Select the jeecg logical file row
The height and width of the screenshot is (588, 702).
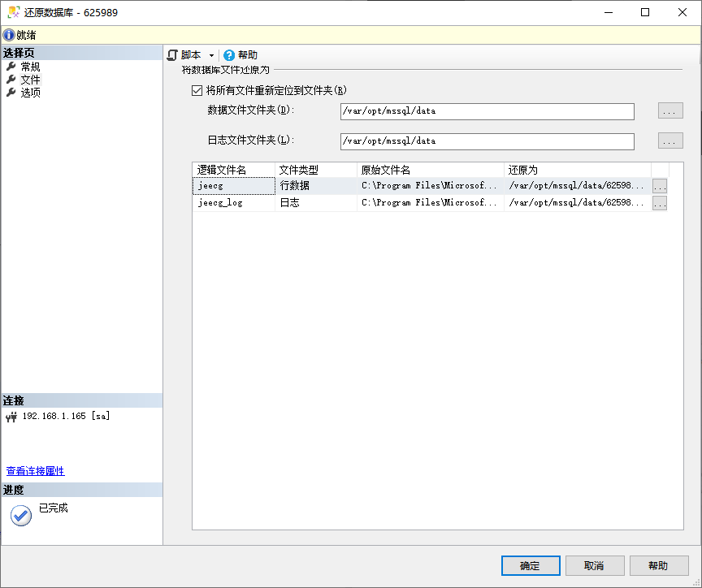click(x=234, y=186)
